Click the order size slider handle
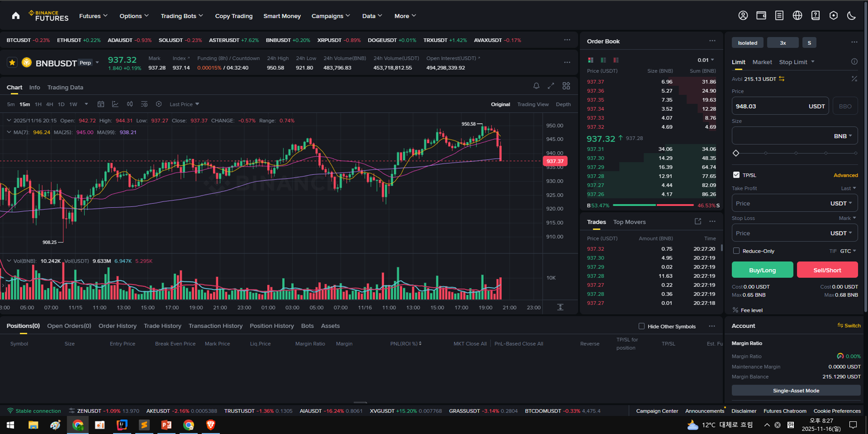868x434 pixels. [x=736, y=153]
